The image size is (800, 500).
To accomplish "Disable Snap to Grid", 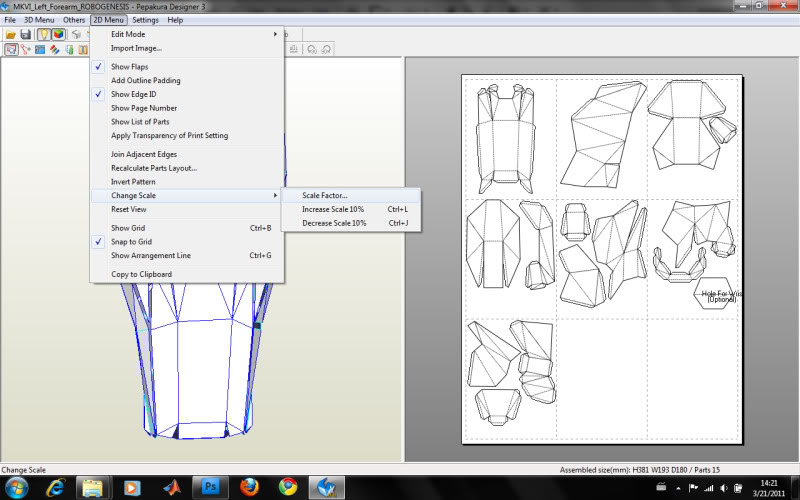I will click(131, 242).
